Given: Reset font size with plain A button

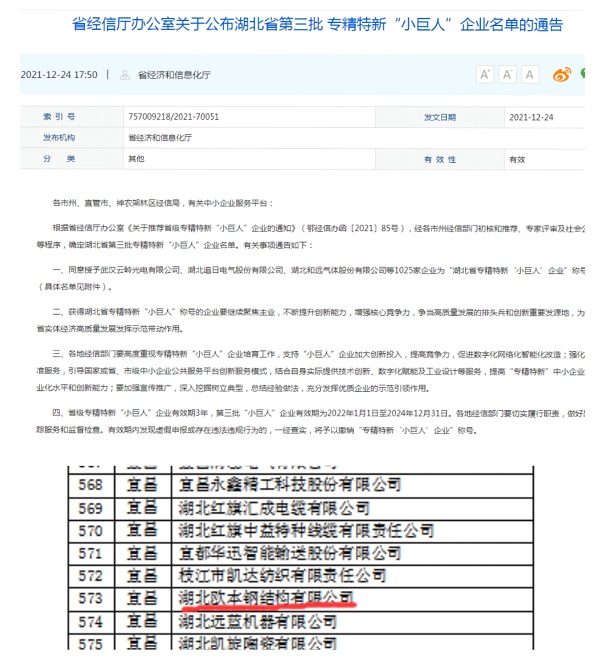Looking at the screenshot, I should click(530, 75).
